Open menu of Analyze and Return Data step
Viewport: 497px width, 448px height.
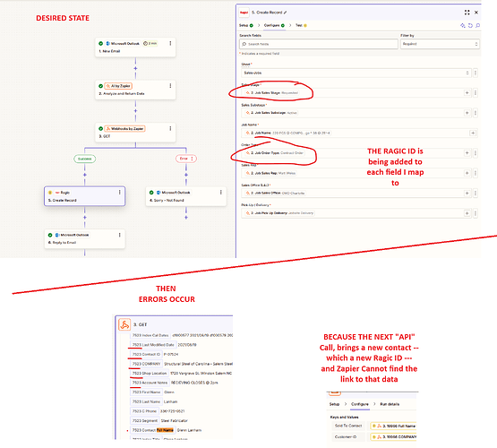[170, 86]
